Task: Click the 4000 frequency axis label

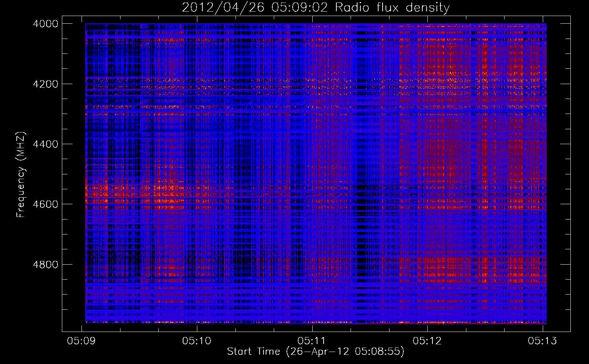Action: [x=46, y=24]
